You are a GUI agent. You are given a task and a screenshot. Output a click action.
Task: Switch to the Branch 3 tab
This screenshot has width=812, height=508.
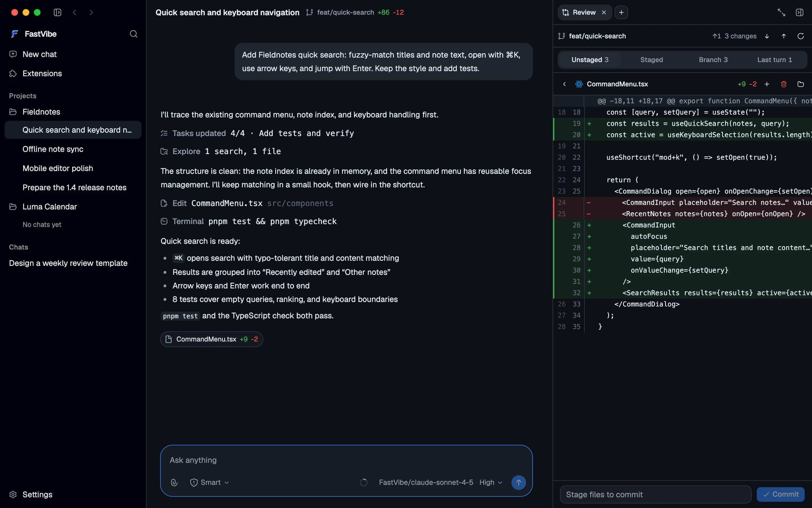pyautogui.click(x=713, y=60)
